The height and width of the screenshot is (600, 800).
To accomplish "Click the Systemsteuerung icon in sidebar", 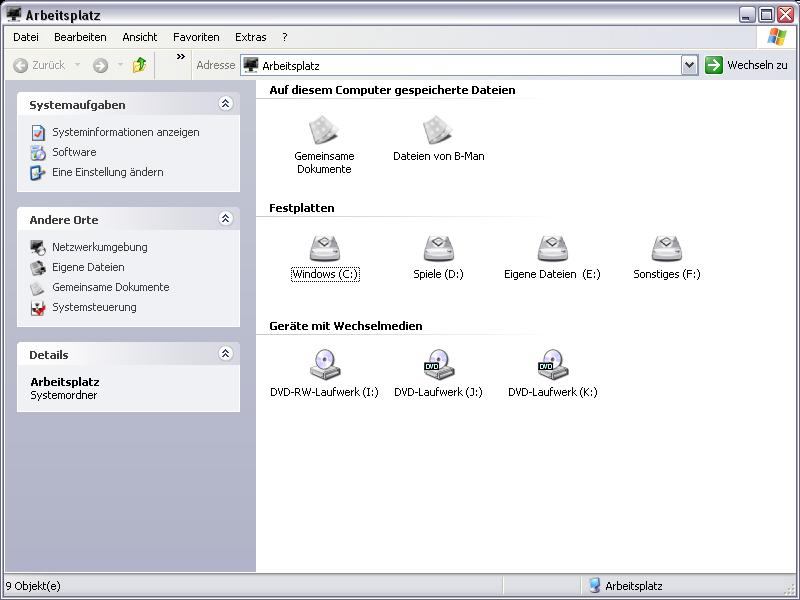I will click(38, 308).
